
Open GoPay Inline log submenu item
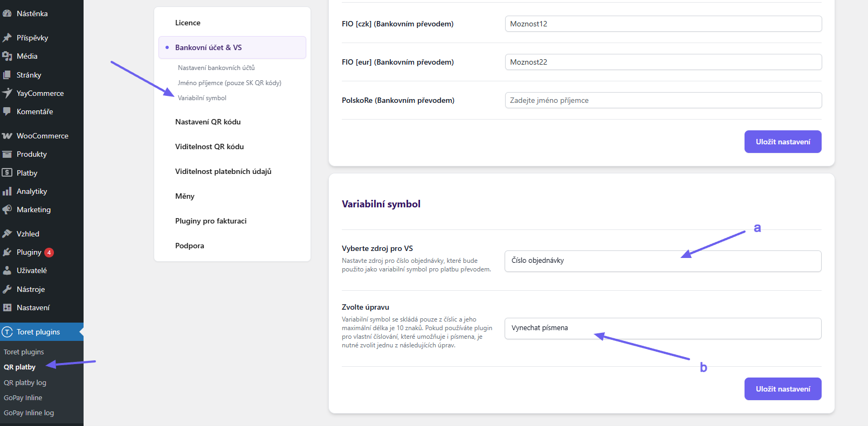coord(29,413)
